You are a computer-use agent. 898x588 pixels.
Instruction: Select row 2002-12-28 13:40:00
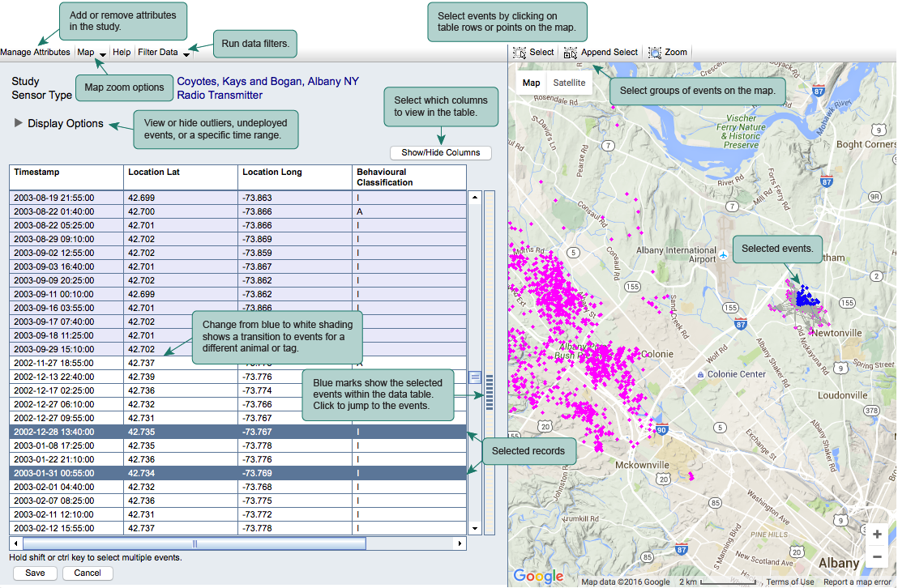coord(237,432)
